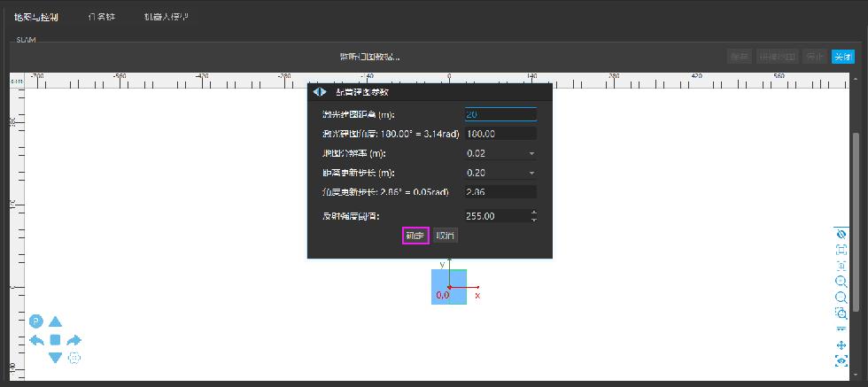
Task: Click the square stop control between arrows
Action: pos(55,340)
